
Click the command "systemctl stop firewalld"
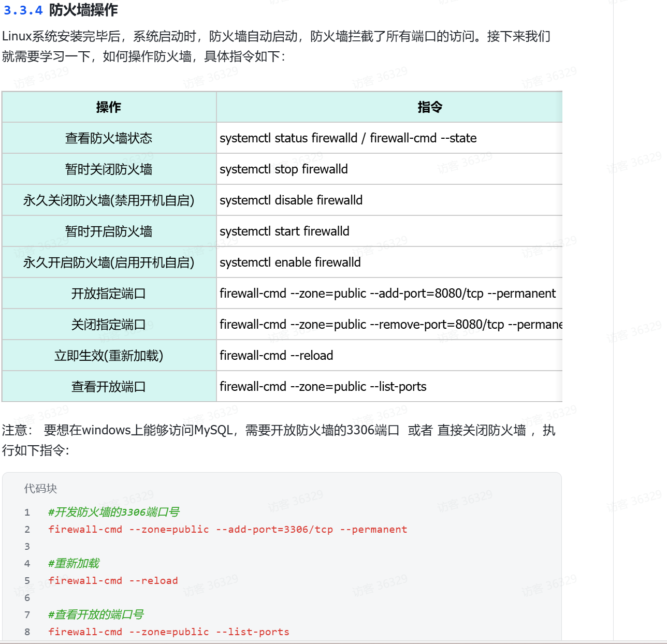[x=284, y=169]
